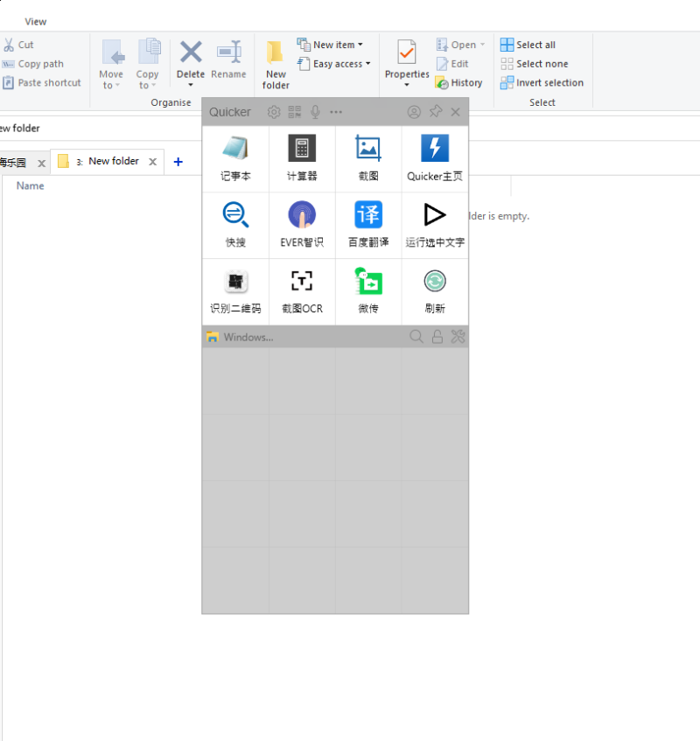
Task: Click the QR code icon in Quicker title bar
Action: pos(295,112)
